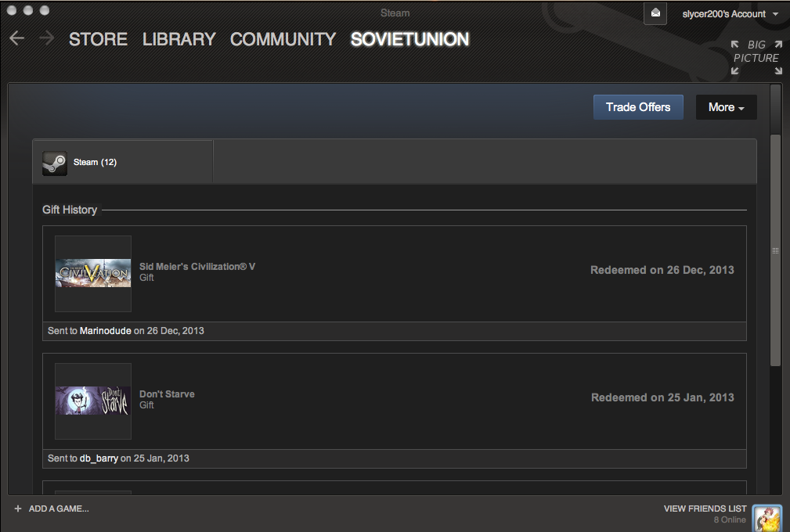Screen dimensions: 790x532
Task: Click the Steam logo icon in inventory
Action: (x=54, y=163)
